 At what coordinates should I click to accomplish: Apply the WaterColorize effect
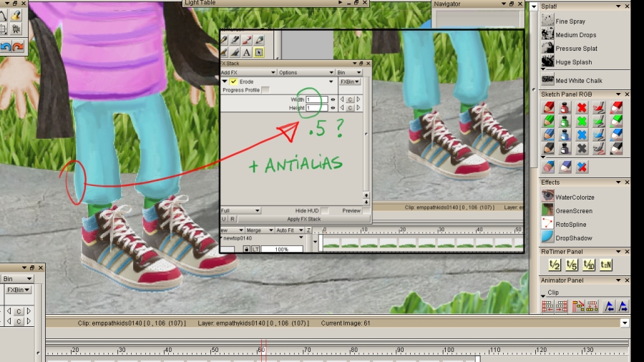coord(567,197)
